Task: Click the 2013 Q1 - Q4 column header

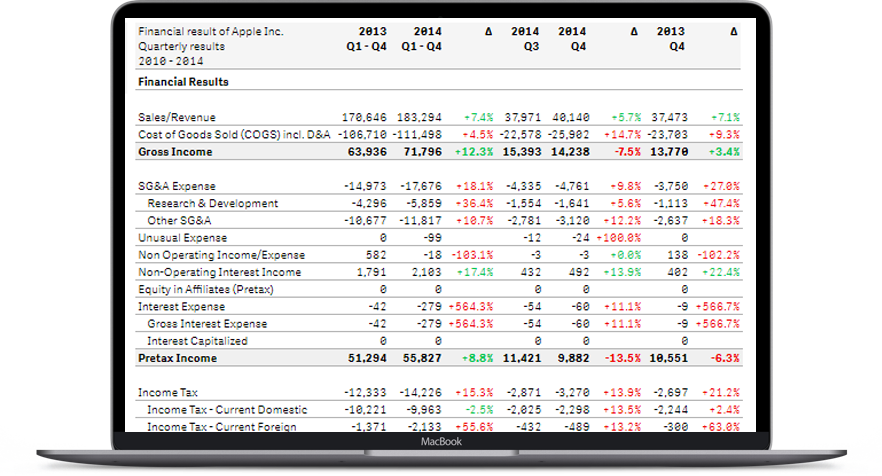Action: 366,39
